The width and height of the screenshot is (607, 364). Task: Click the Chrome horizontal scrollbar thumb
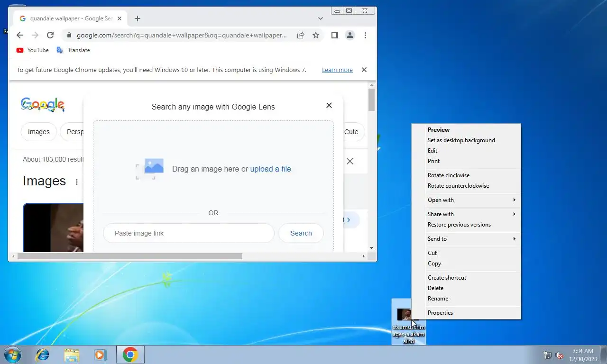(129, 256)
